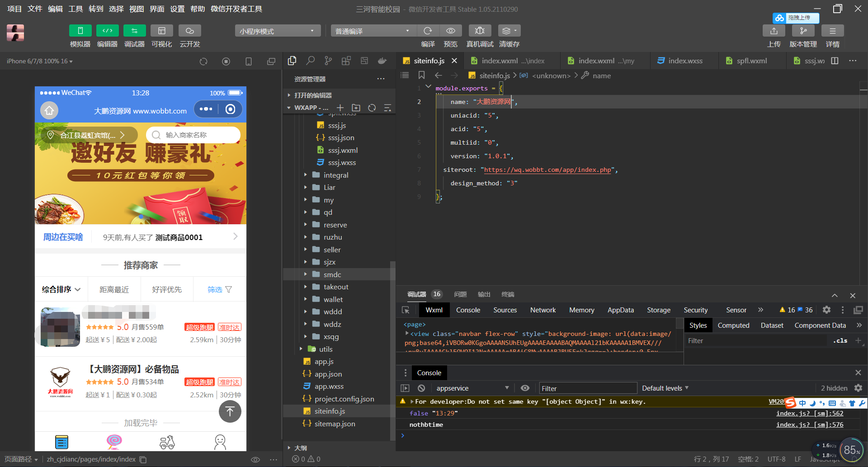This screenshot has height=467, width=868.
Task: Click the search icon in sidebar
Action: pyautogui.click(x=310, y=61)
